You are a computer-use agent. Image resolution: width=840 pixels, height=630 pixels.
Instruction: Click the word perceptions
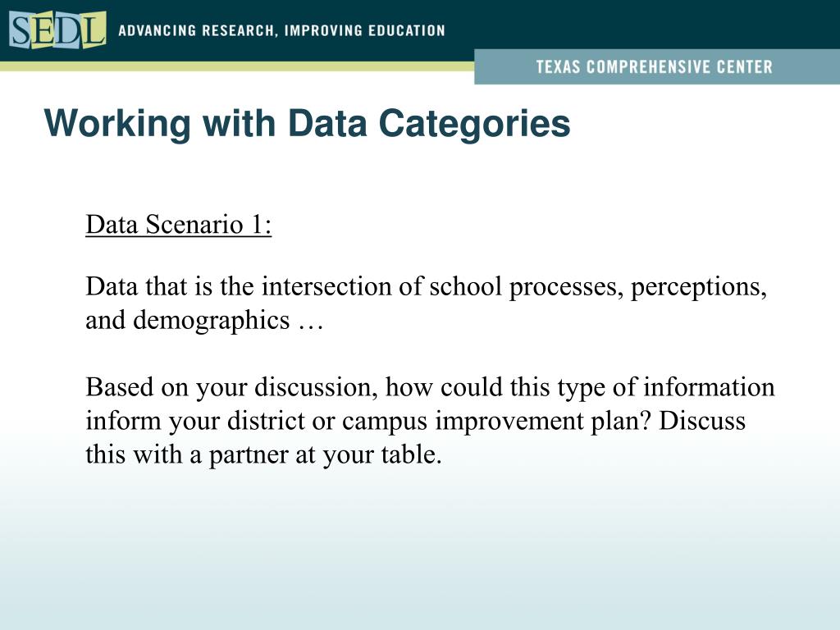(699, 287)
